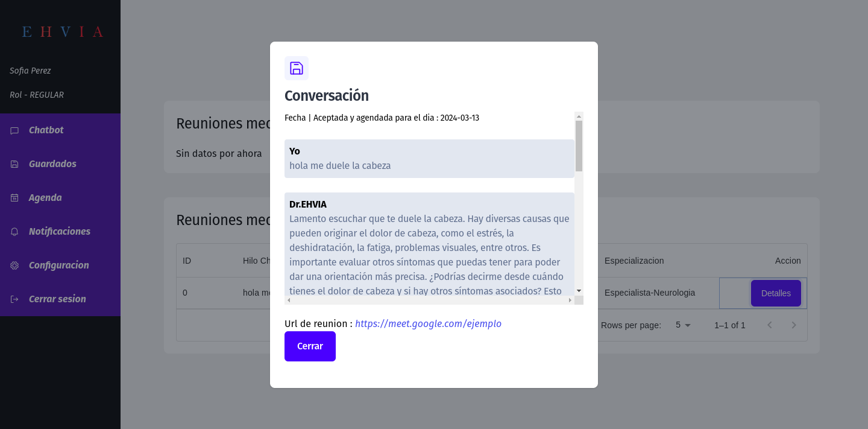This screenshot has height=429, width=868.
Task: Click the Agenda calendar icon
Action: (14, 198)
